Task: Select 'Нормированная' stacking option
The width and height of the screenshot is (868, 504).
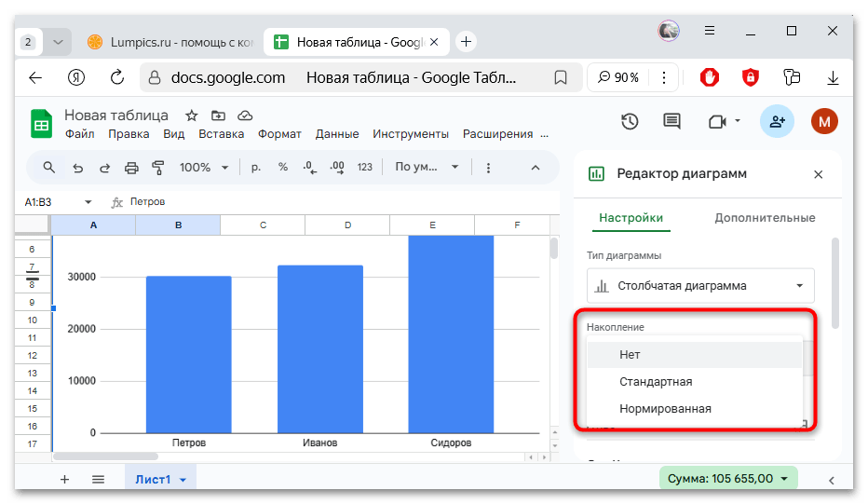Action: point(665,409)
